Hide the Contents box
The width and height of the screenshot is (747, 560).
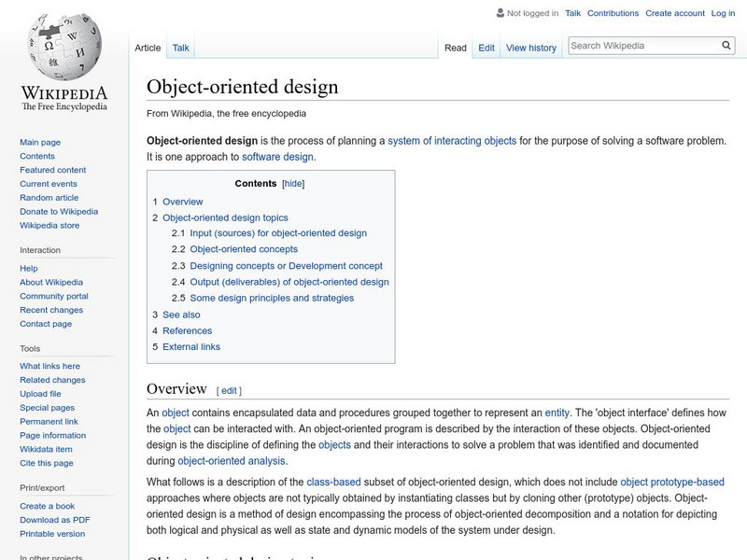tap(292, 184)
